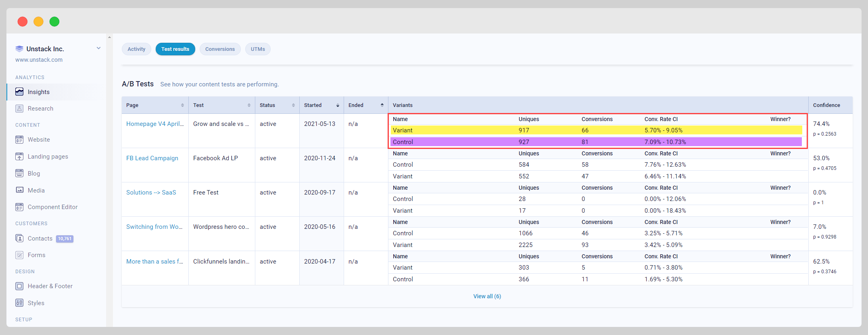Click the Styles icon in Design section

(19, 303)
